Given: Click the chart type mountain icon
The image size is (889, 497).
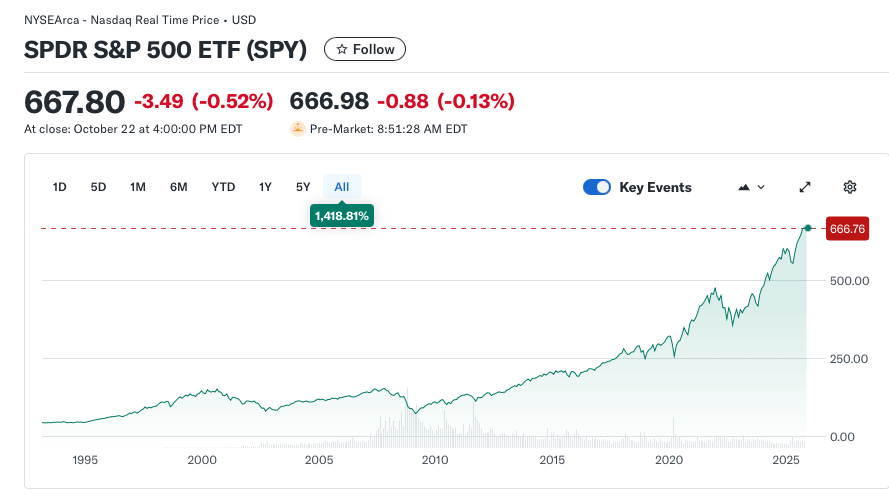Looking at the screenshot, I should click(x=743, y=187).
